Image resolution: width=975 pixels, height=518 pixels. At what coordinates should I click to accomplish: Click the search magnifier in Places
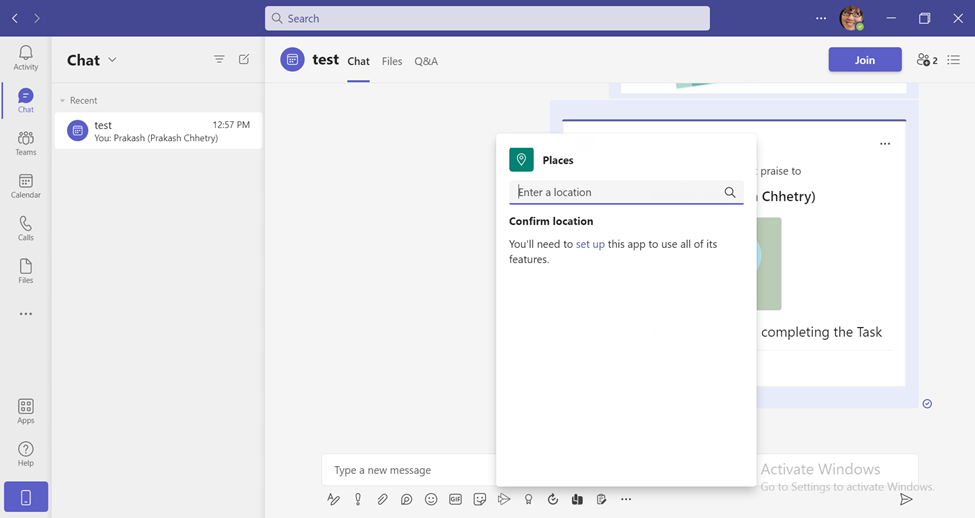730,192
